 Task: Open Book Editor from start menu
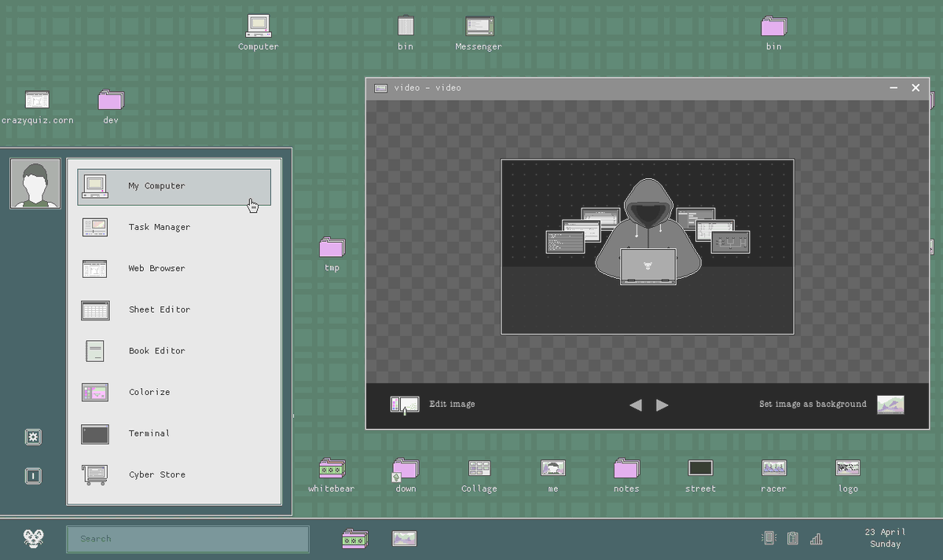(x=174, y=351)
